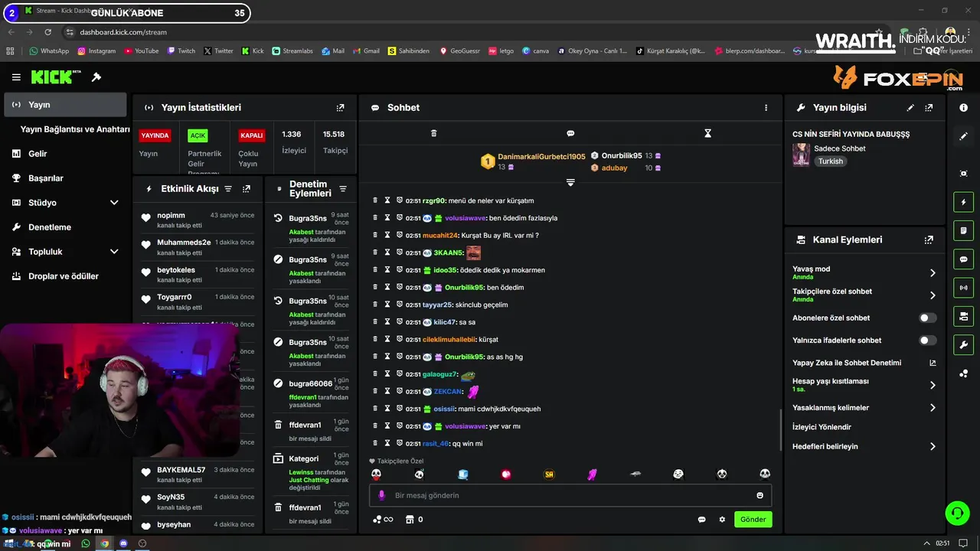Open Hesap yaşı kısıtlaması settings

(864, 385)
